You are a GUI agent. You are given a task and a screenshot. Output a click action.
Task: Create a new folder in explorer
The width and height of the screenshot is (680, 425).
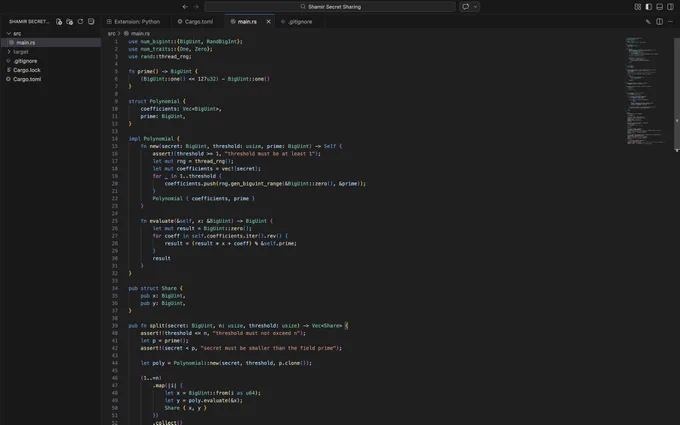click(69, 21)
